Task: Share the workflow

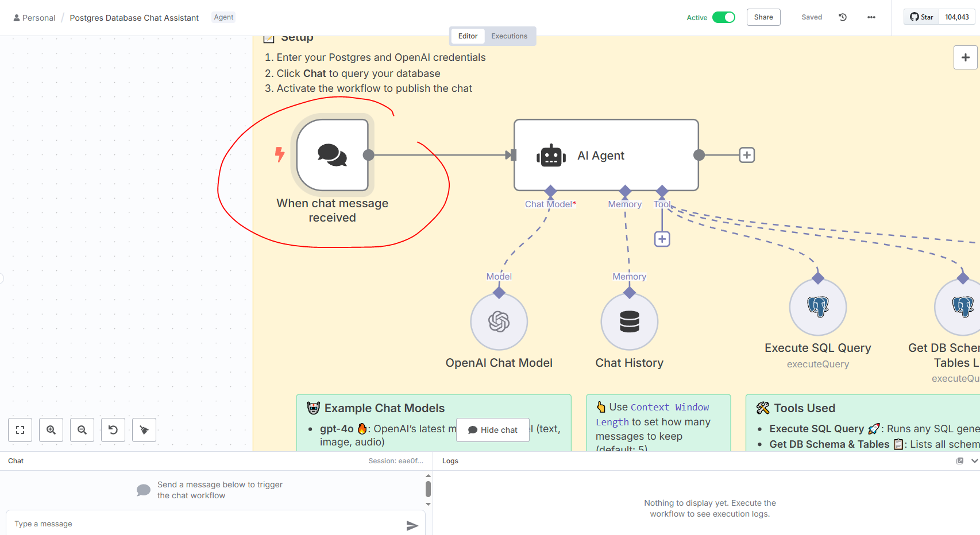Action: coord(763,17)
